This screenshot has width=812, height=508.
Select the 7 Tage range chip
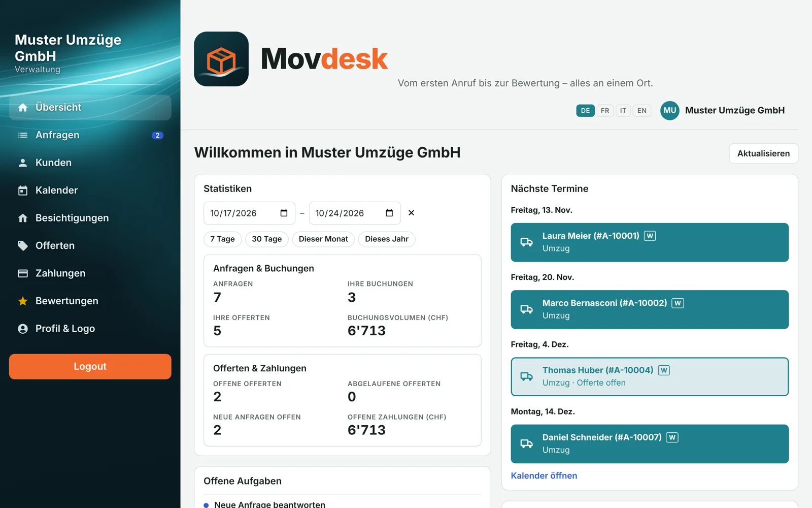pyautogui.click(x=223, y=239)
